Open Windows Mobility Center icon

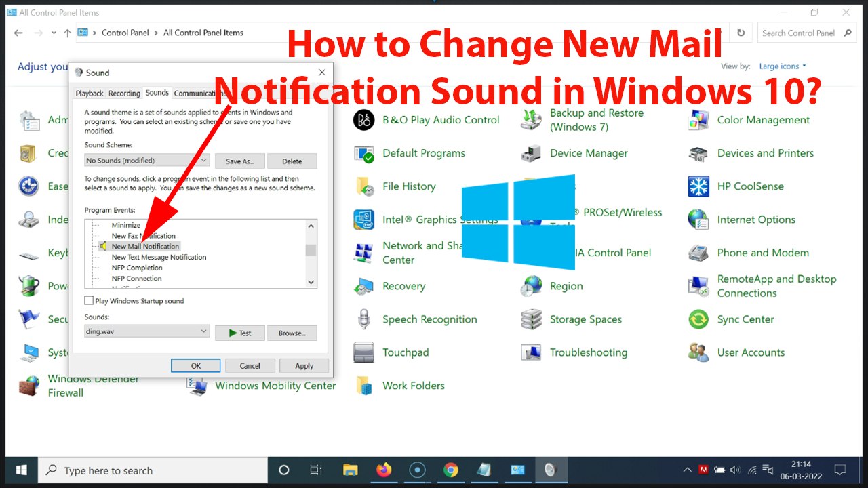pos(197,387)
